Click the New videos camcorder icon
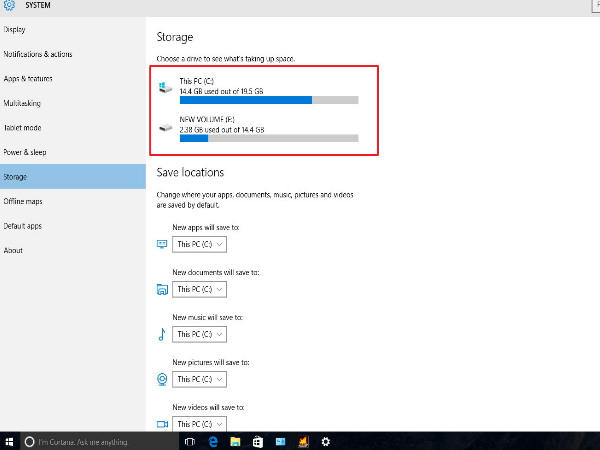600x450 pixels. point(162,424)
